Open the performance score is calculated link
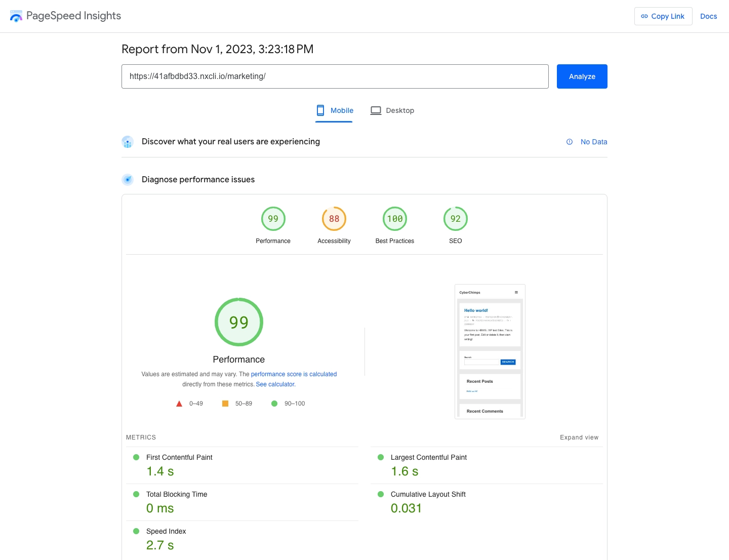The width and height of the screenshot is (729, 560). [x=294, y=374]
